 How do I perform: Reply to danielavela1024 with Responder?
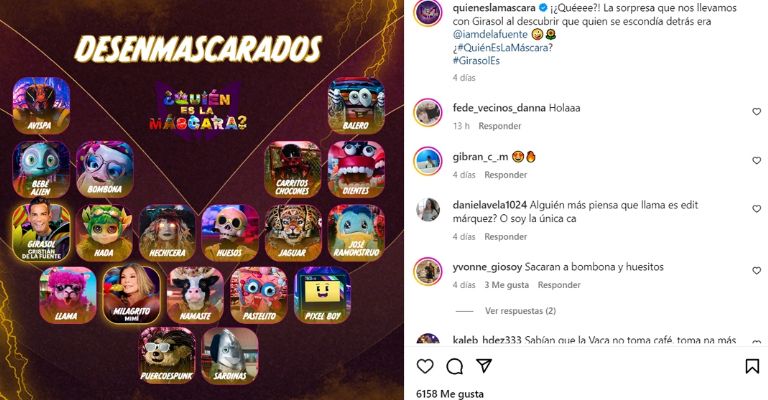pyautogui.click(x=505, y=236)
